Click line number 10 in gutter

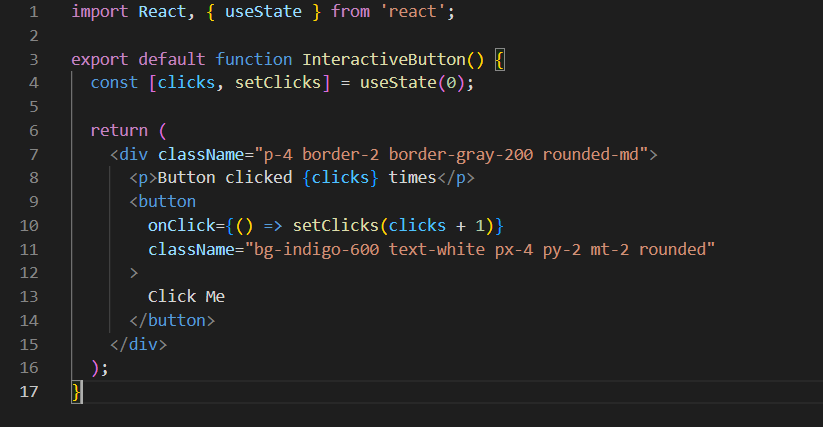(x=29, y=226)
